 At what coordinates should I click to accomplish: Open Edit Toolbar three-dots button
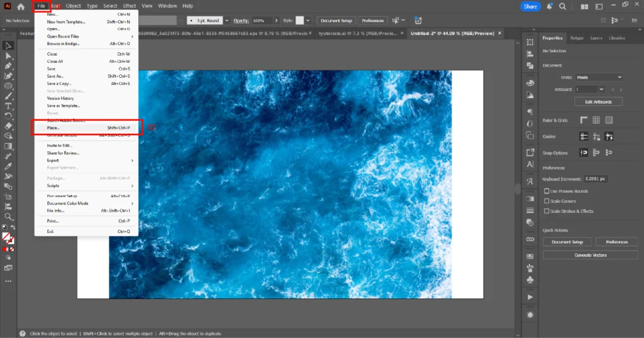click(8, 281)
